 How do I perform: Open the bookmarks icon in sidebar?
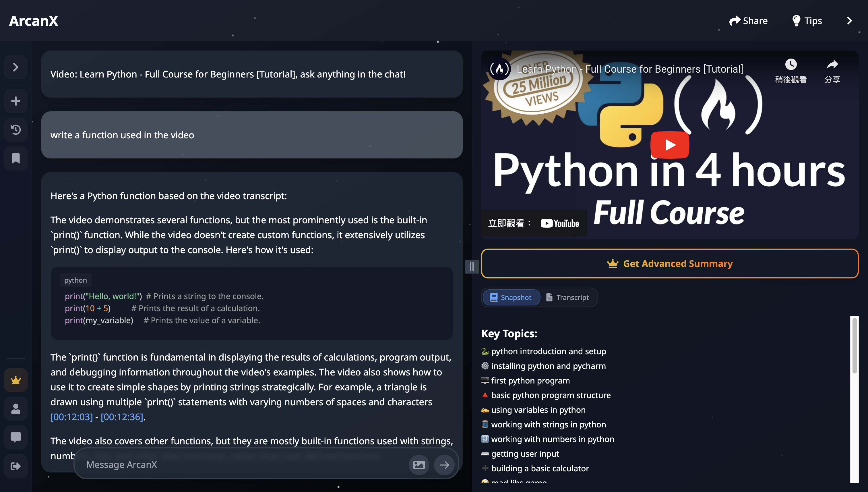click(x=15, y=158)
